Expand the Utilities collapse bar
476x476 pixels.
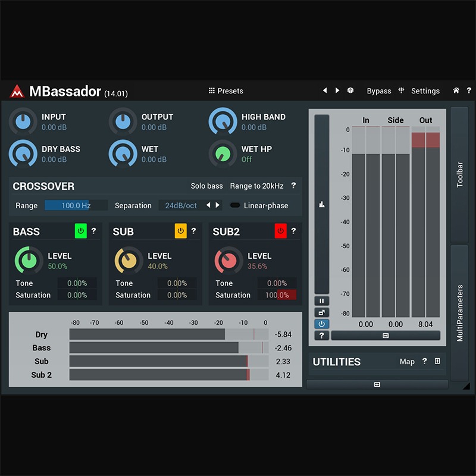point(377,384)
